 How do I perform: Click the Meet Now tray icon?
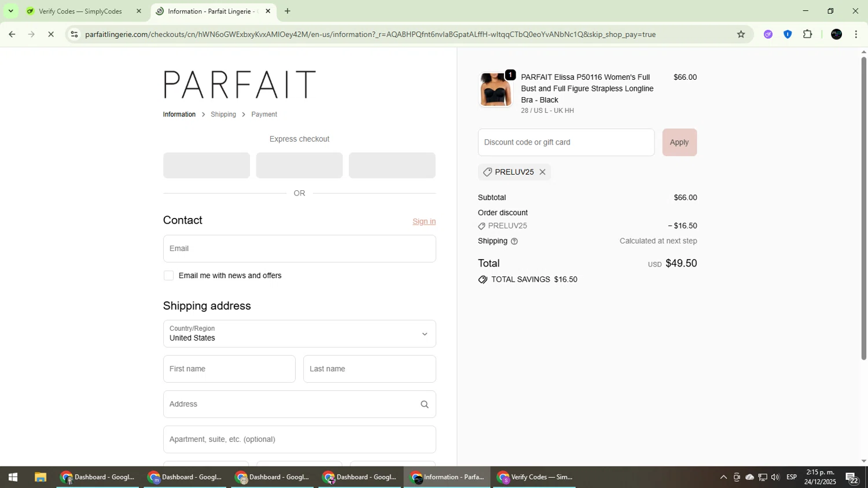tap(737, 477)
